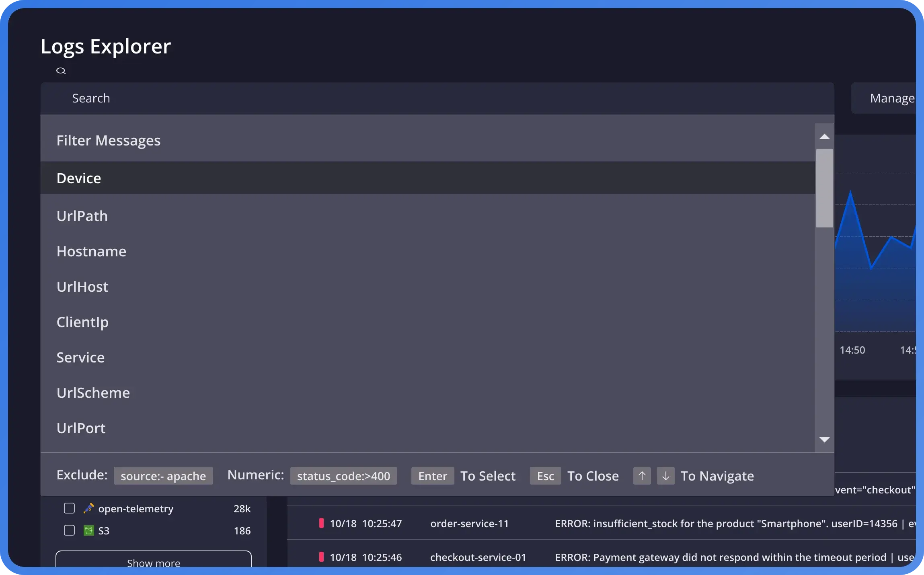Open the Manage button
924x575 pixels.
click(889, 98)
